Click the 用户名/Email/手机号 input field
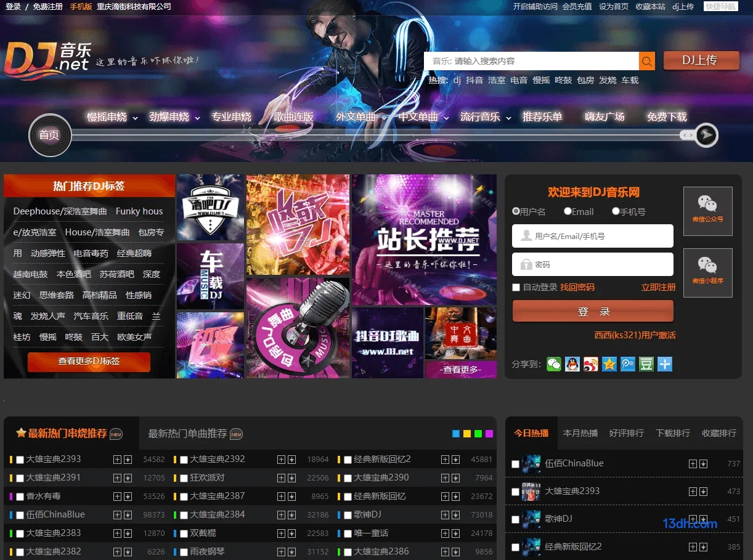 [x=593, y=236]
